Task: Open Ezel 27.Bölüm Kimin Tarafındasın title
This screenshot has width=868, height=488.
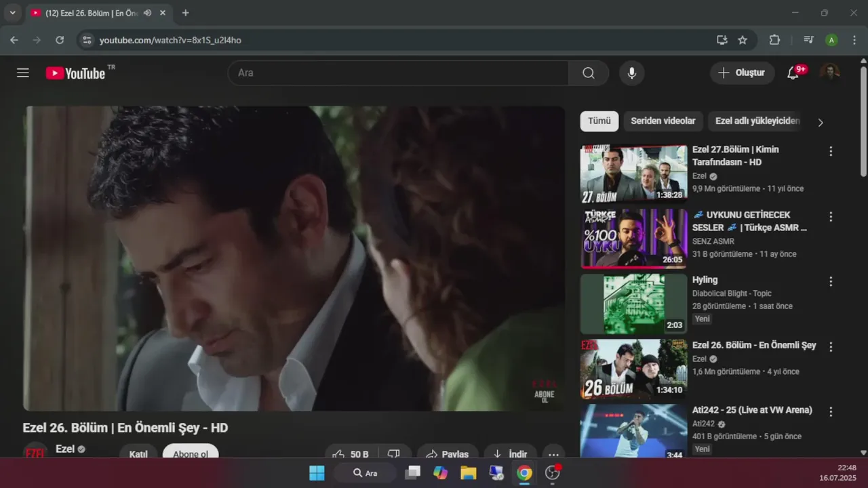Action: [x=736, y=156]
